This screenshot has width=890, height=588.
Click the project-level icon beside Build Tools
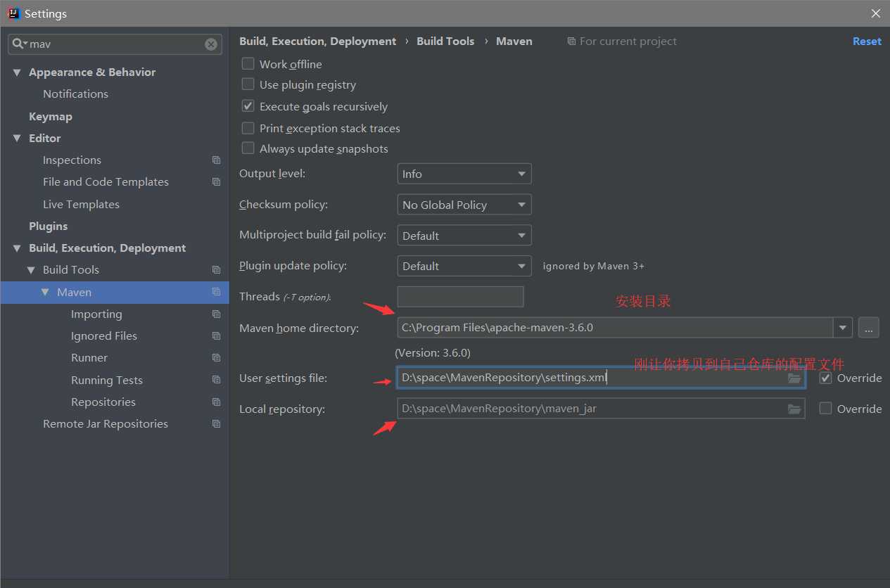click(x=216, y=270)
